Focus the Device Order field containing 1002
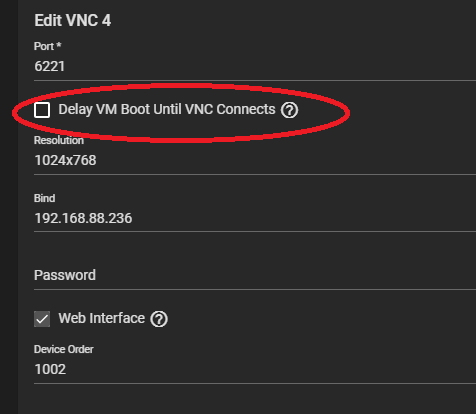476x414 pixels. [x=255, y=369]
